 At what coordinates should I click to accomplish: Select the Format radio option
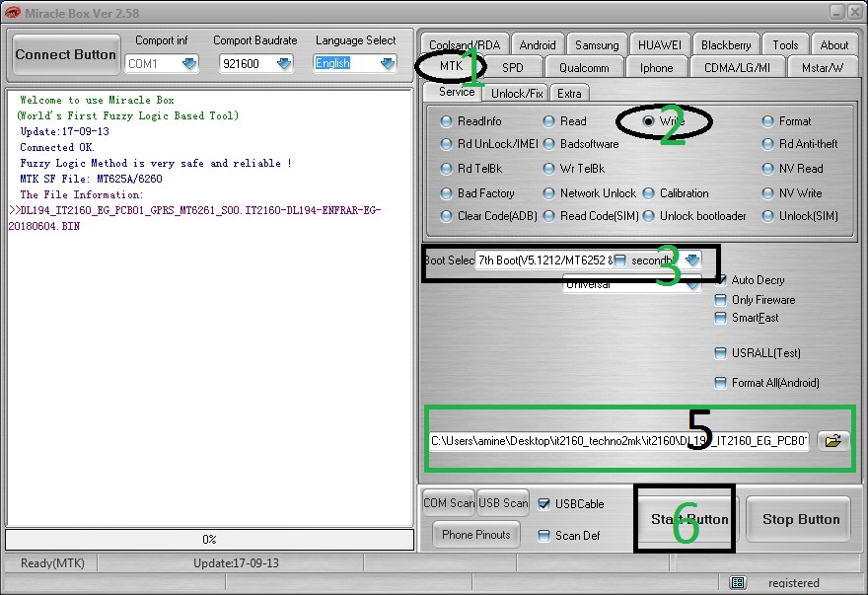[768, 121]
